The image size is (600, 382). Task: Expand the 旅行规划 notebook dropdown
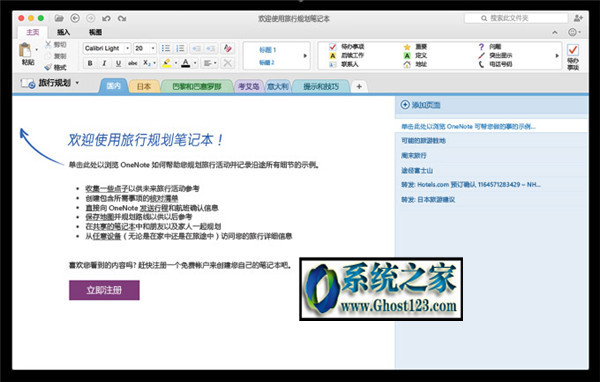tap(50, 83)
